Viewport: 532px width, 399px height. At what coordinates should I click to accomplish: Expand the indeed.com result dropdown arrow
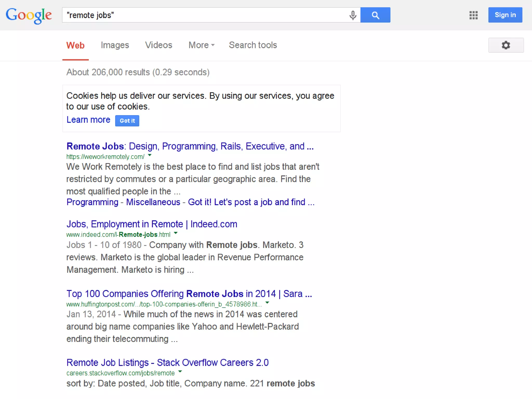coord(176,233)
